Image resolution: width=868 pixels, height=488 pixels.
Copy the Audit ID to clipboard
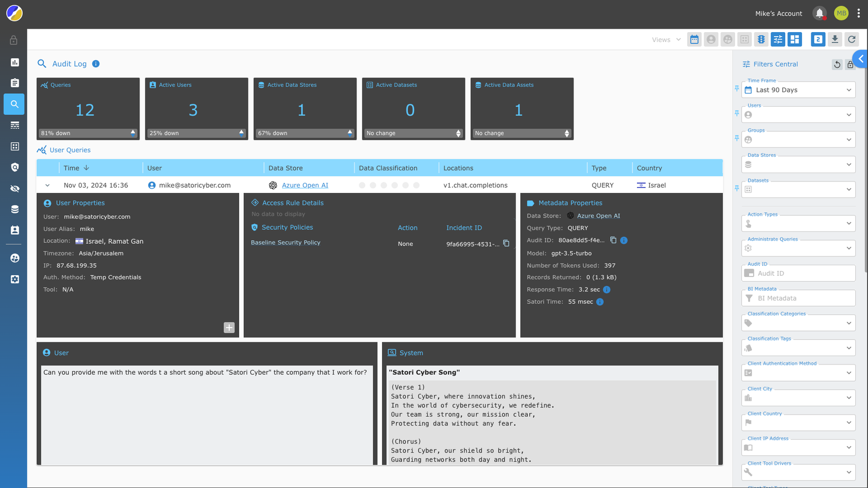click(613, 240)
